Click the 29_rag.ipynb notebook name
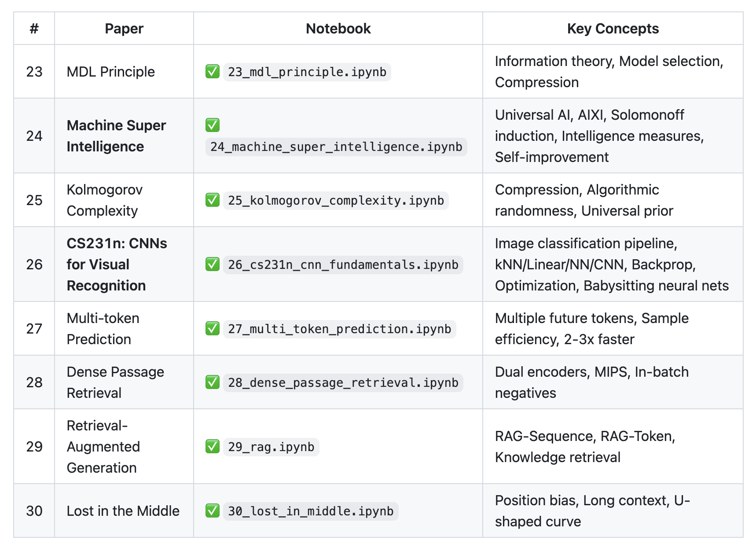 (271, 447)
